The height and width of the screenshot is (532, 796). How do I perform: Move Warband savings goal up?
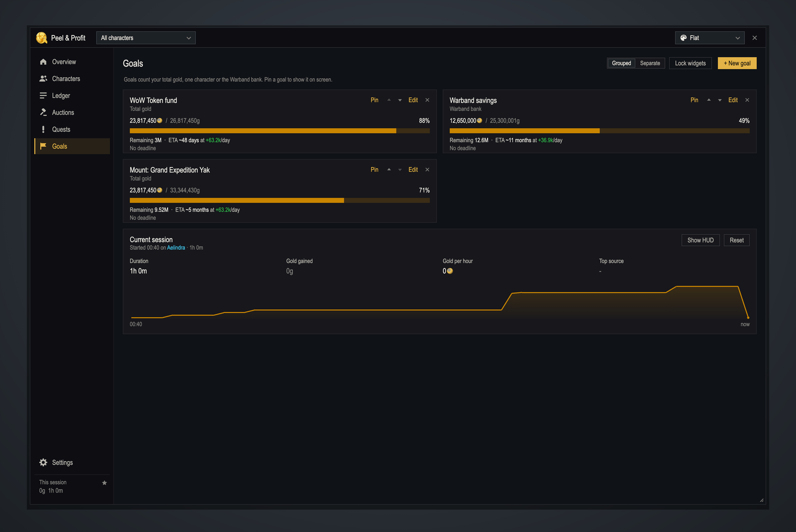709,100
